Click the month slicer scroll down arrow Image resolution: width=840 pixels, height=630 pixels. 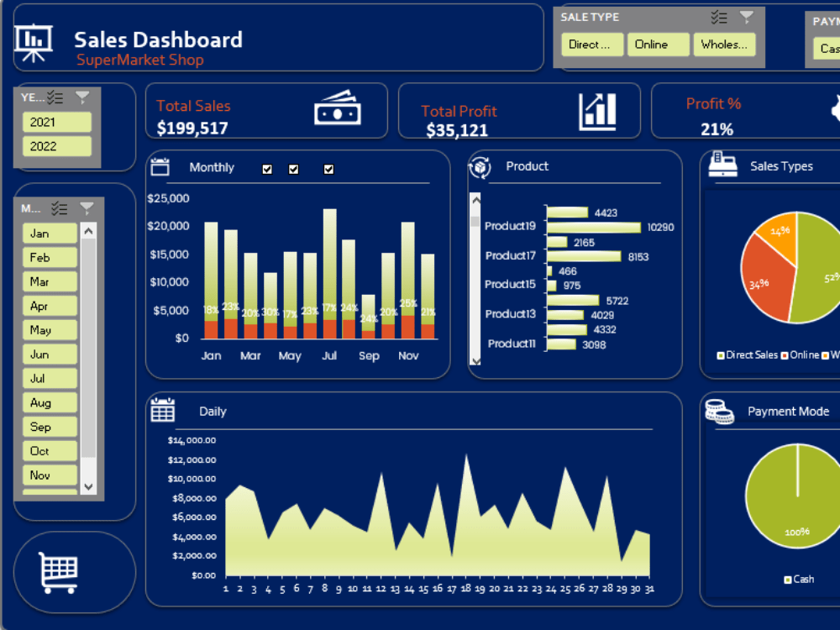[89, 486]
